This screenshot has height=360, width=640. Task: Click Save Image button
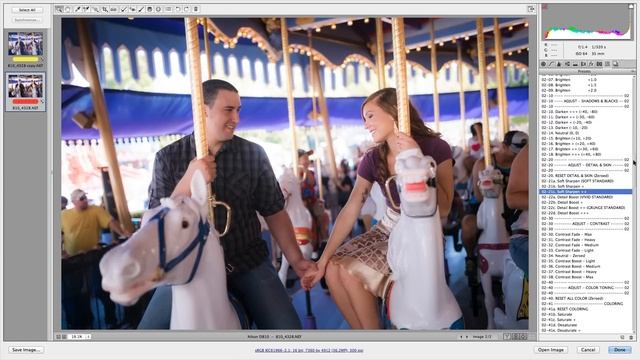click(26, 350)
